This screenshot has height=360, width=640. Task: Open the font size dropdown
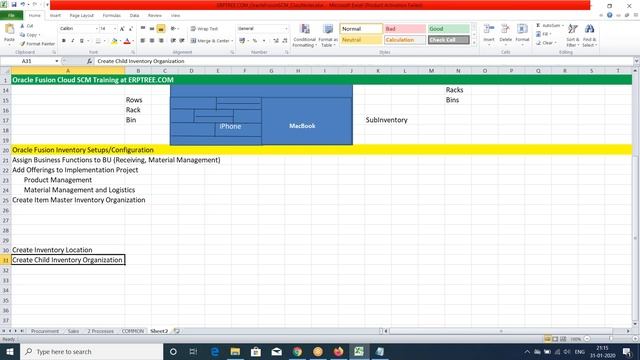coord(115,29)
